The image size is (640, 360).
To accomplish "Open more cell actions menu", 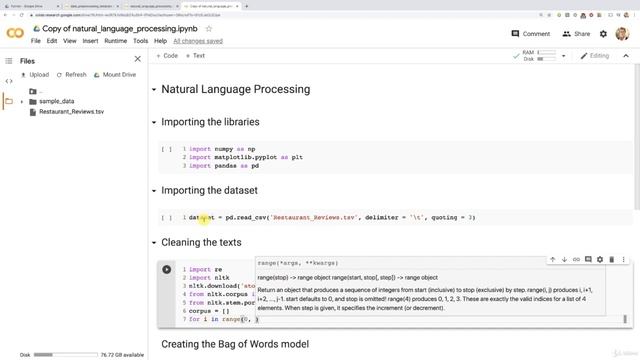I will click(x=623, y=260).
